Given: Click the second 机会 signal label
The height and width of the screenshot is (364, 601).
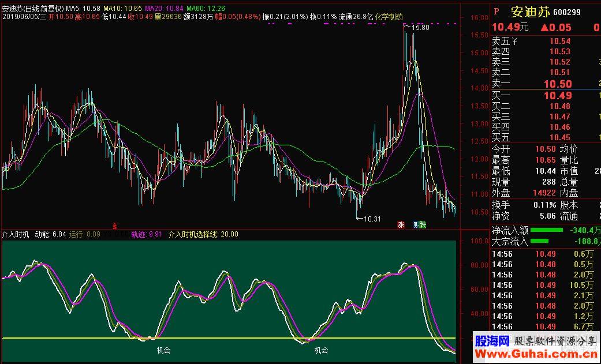Looking at the screenshot, I should coord(321,350).
